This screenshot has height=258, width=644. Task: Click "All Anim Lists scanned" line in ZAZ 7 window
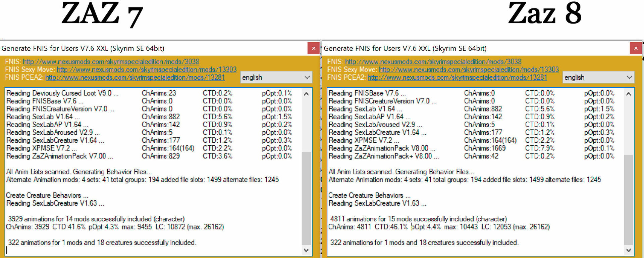(x=79, y=172)
